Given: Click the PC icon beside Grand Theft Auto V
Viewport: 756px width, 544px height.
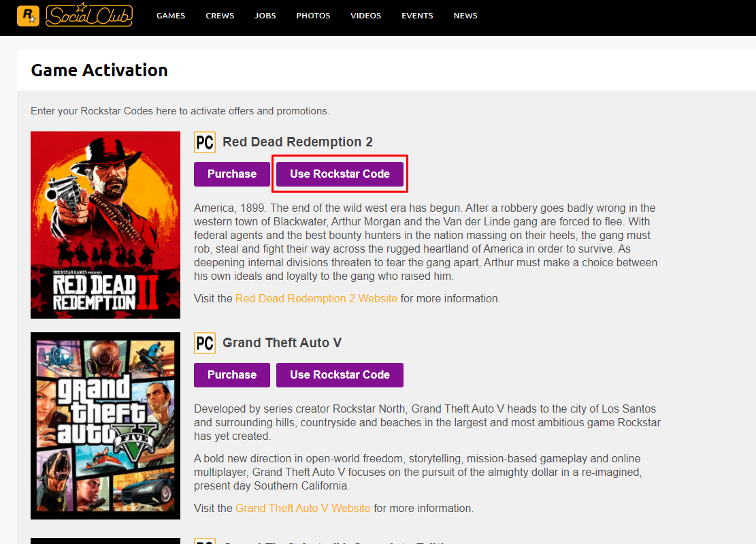Looking at the screenshot, I should click(205, 343).
